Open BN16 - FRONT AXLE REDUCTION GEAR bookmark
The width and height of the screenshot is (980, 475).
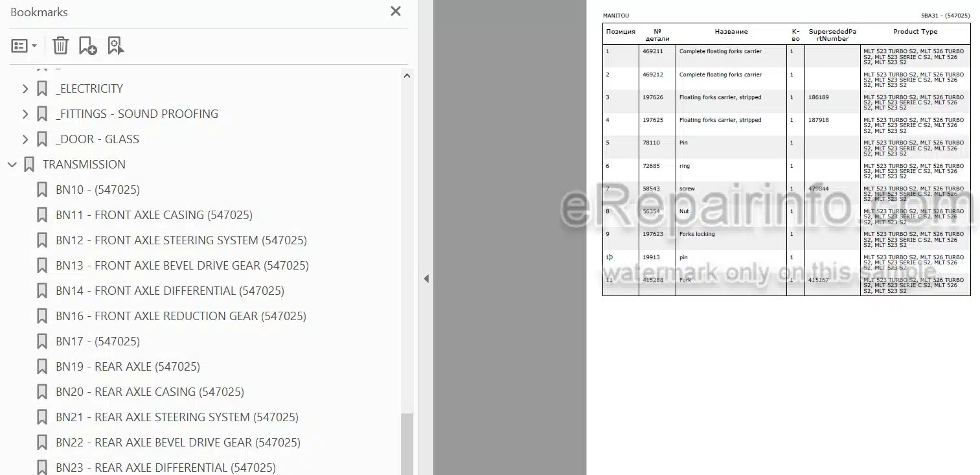pos(181,316)
